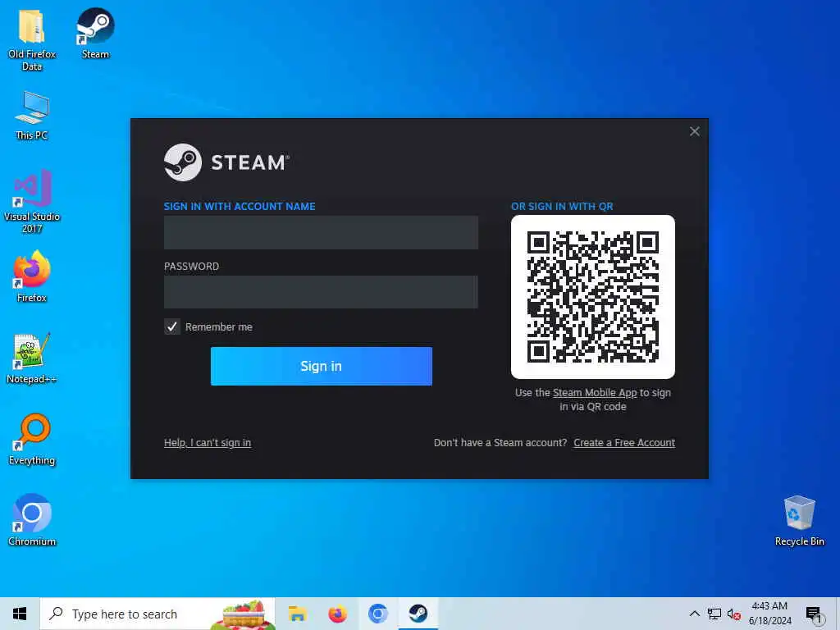Click the taskbar clock showing 4:43 AM

pos(769,614)
